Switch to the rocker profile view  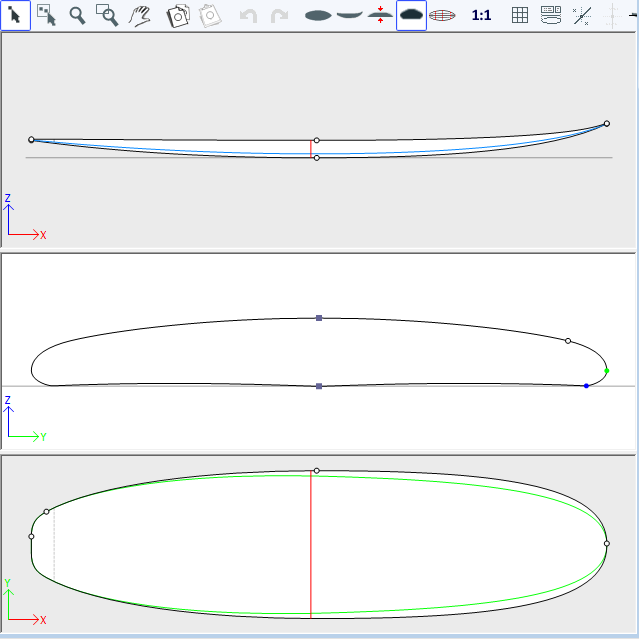(x=350, y=15)
